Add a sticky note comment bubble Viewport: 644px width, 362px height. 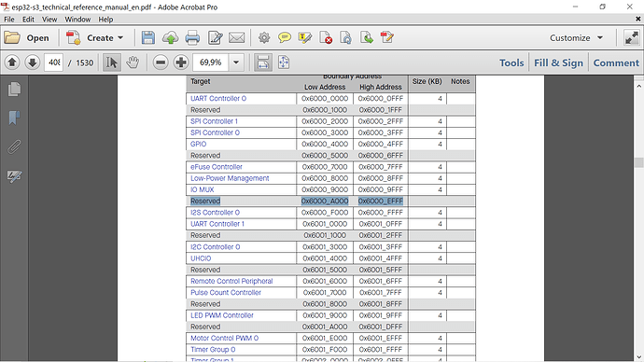click(285, 37)
